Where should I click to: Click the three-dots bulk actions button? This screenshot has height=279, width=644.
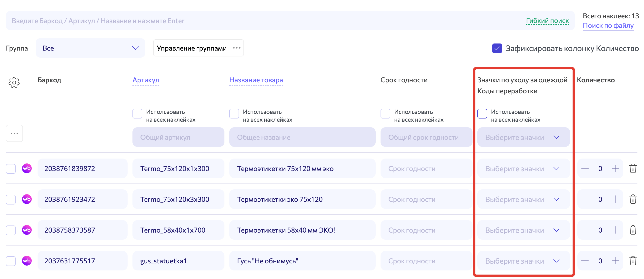pos(14,133)
